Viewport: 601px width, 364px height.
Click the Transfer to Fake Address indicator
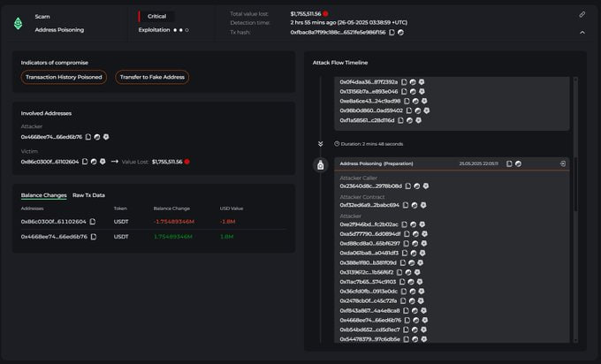point(152,77)
